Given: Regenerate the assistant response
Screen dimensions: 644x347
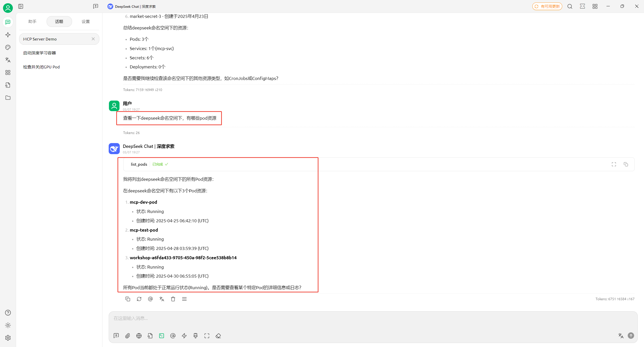Looking at the screenshot, I should point(139,299).
